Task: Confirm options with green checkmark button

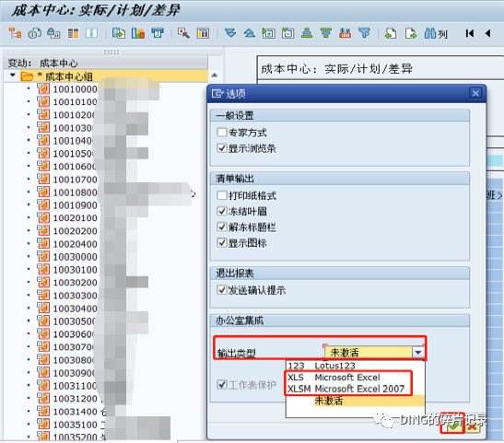Action: pos(454,426)
